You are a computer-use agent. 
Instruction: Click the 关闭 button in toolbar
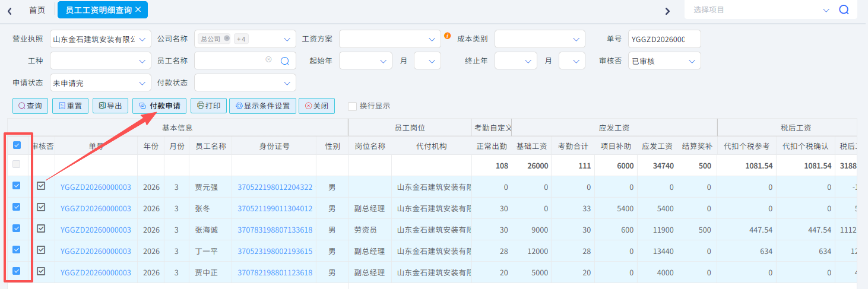tap(316, 106)
